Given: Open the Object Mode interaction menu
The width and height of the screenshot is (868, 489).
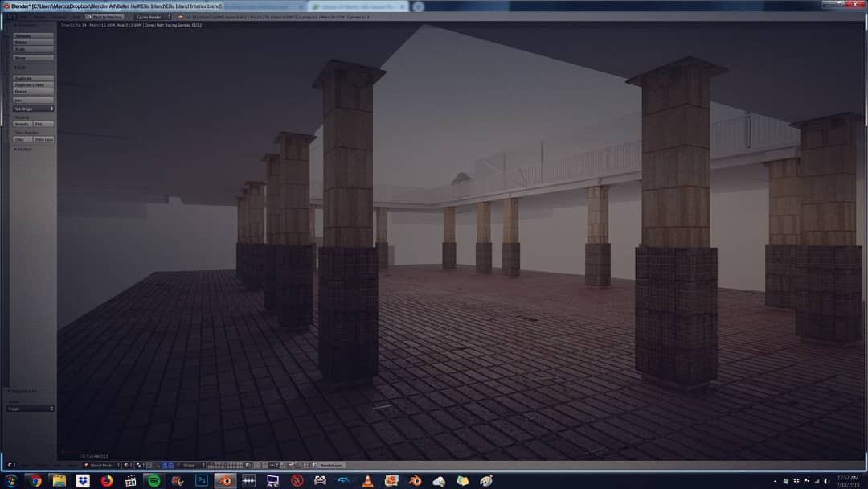Looking at the screenshot, I should coord(104,466).
